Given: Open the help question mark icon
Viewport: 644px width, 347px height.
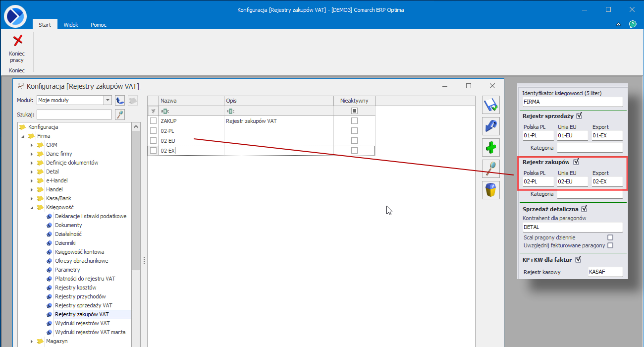Looking at the screenshot, I should (633, 24).
